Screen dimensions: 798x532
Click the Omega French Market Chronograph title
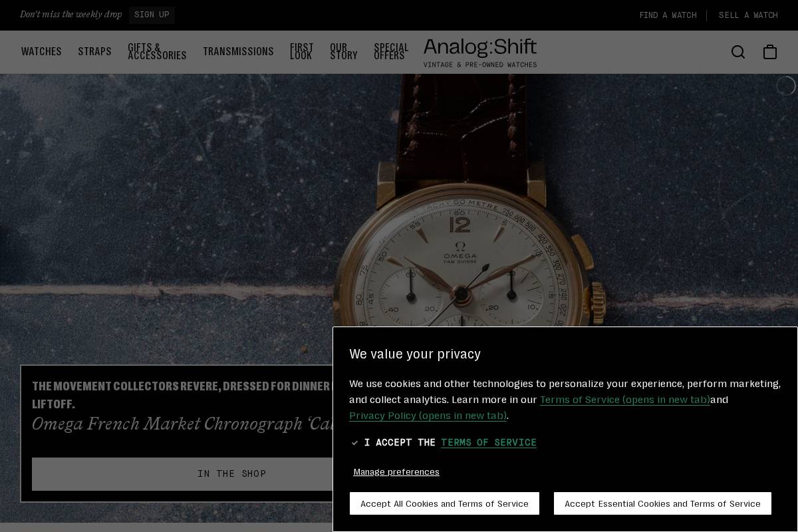point(183,424)
